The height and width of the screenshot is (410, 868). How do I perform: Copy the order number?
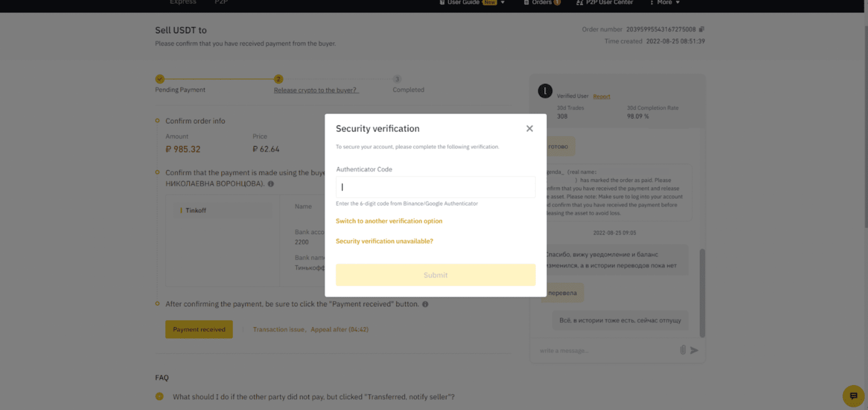(x=701, y=29)
